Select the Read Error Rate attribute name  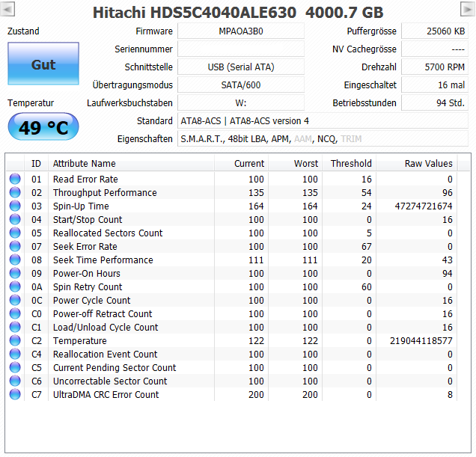85,179
